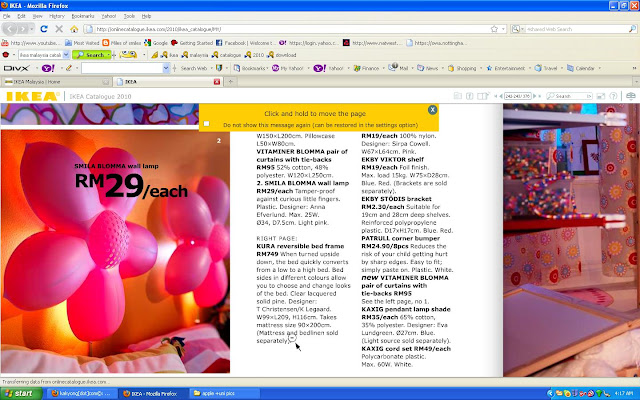The image size is (640, 400).
Task: Open the File menu
Action: pyautogui.click(x=7, y=16)
